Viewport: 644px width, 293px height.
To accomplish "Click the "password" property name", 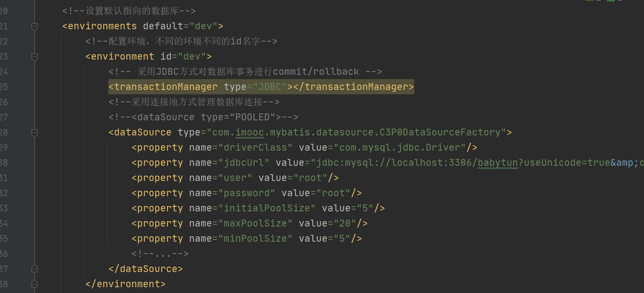I will (x=246, y=193).
